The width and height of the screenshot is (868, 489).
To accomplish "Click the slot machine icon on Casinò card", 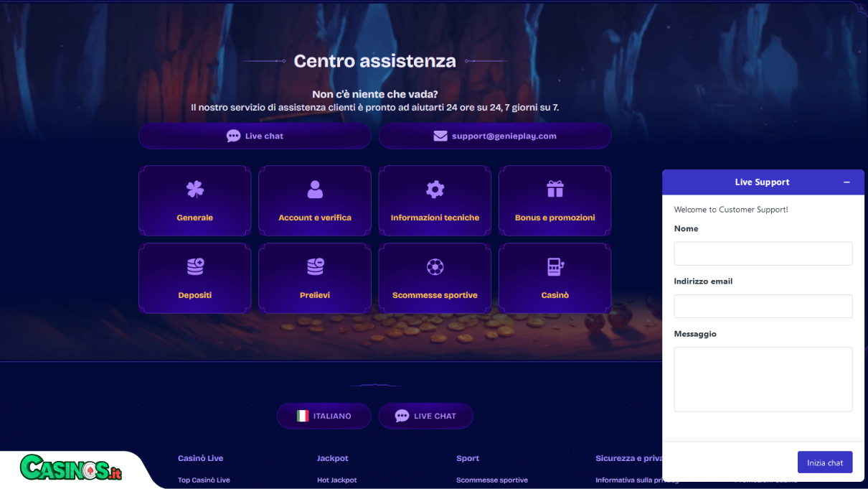I will coord(555,266).
